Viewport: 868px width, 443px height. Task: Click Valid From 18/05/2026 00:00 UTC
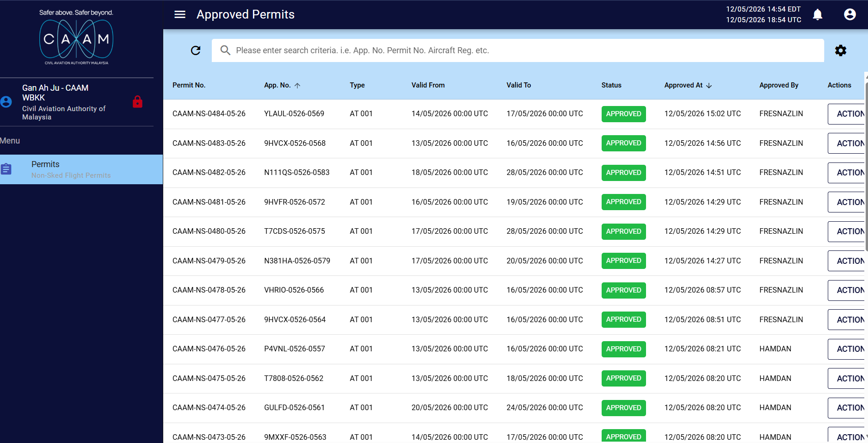449,172
